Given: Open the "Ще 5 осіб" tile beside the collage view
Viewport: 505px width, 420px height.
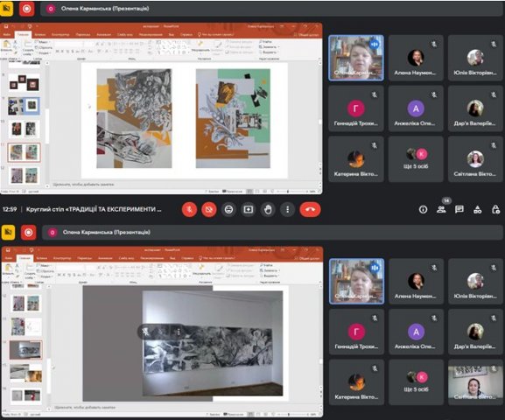Looking at the screenshot, I should (x=416, y=159).
